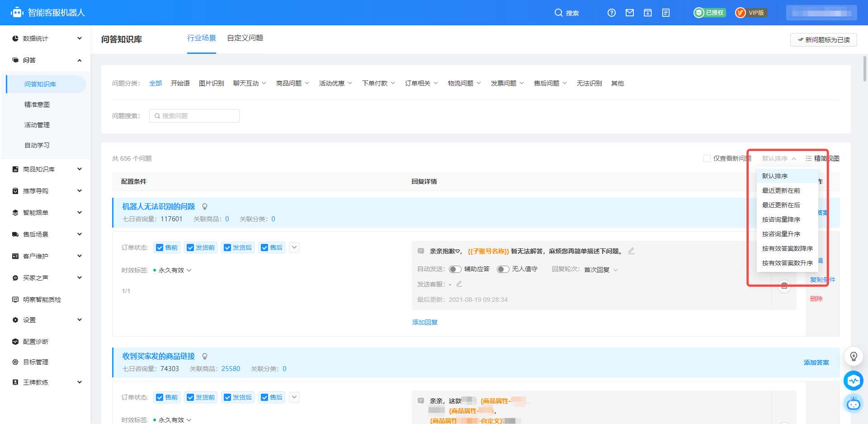
Task: Uncheck 售前 in second question row
Action: 160,397
